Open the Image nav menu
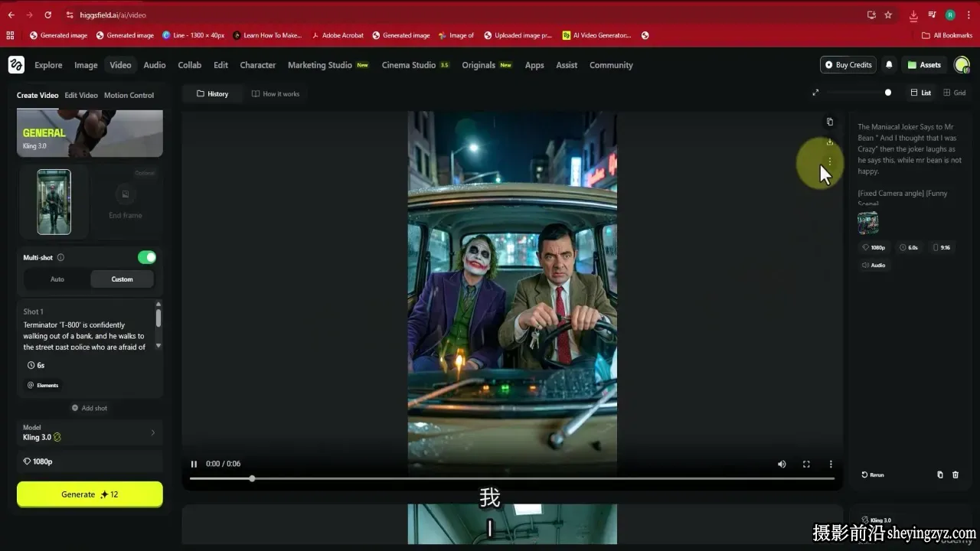 click(86, 65)
